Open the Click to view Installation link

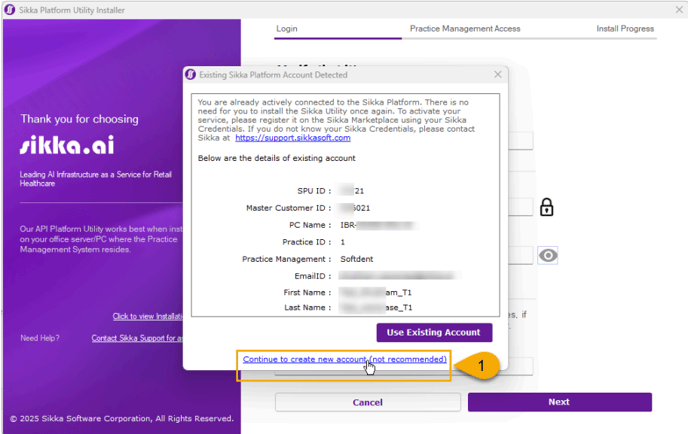click(x=147, y=316)
